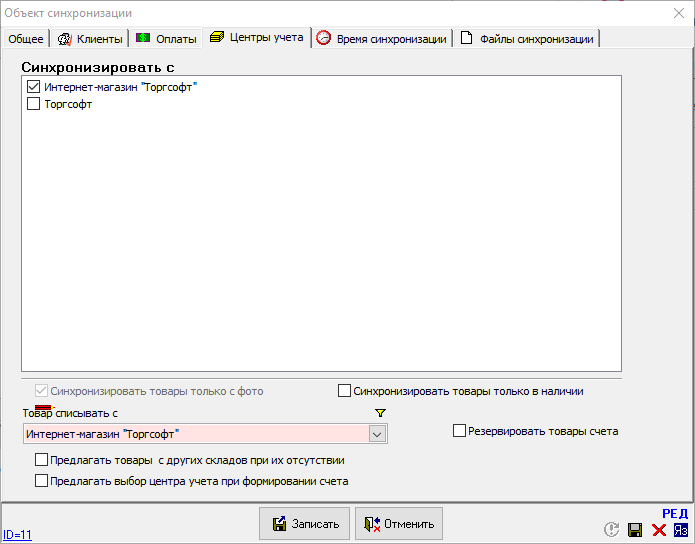Expand the Товар списывать с dropdown arrow
Screen dimensions: 695x544
pos(377,434)
